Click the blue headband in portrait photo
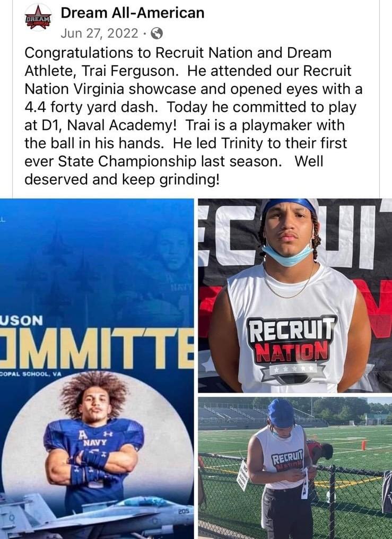This screenshot has height=539, width=392. click(x=289, y=206)
